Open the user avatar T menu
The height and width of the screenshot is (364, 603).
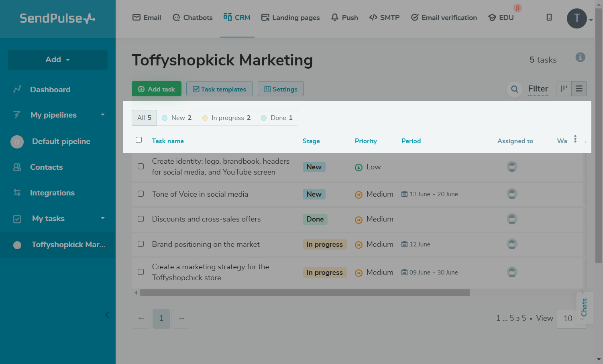577,18
